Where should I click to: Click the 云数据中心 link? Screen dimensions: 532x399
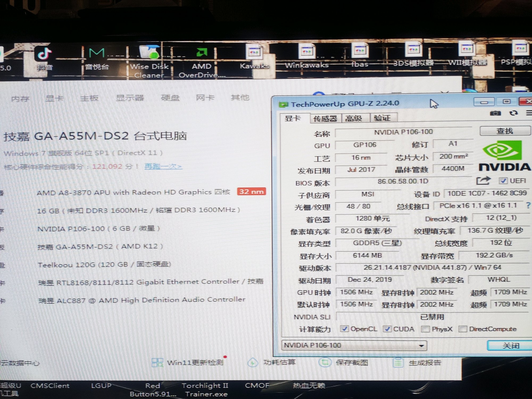[20, 363]
